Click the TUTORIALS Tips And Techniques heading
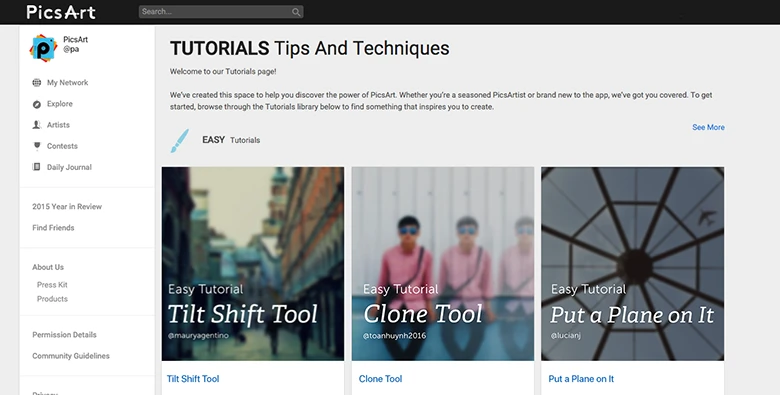This screenshot has height=395, width=780. [309, 48]
